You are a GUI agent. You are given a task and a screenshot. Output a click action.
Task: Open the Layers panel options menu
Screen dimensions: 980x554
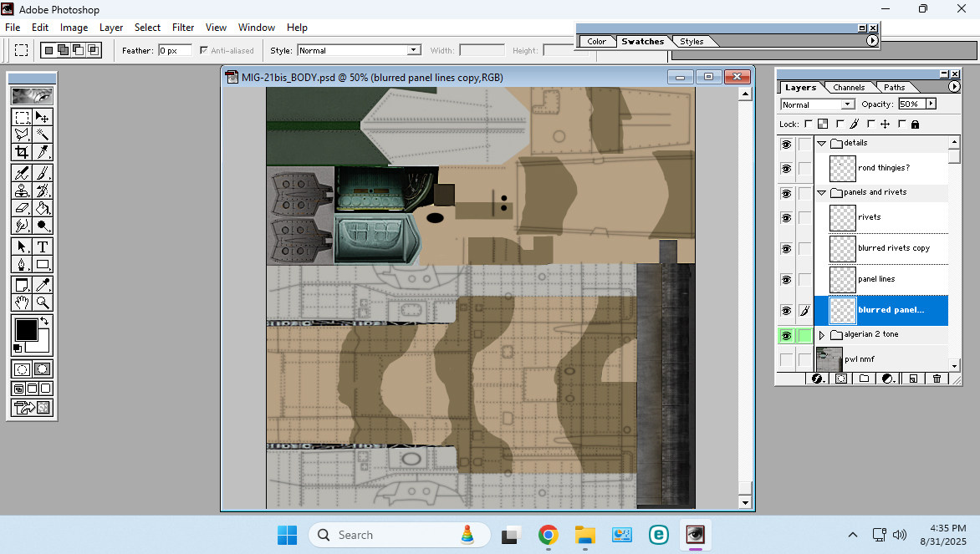[x=954, y=87]
